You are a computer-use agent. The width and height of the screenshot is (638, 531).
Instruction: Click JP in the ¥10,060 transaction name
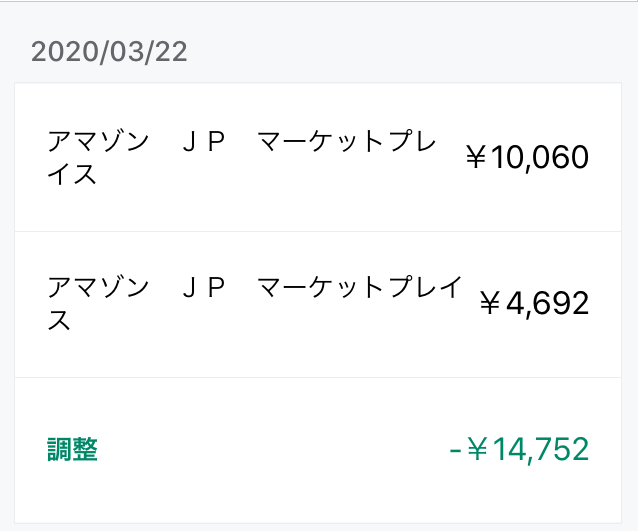204,141
